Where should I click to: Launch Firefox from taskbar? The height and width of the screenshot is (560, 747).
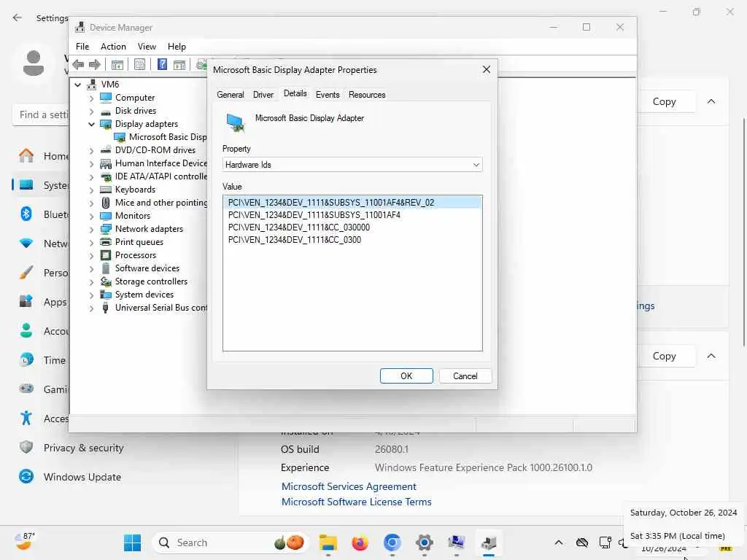[x=360, y=542]
